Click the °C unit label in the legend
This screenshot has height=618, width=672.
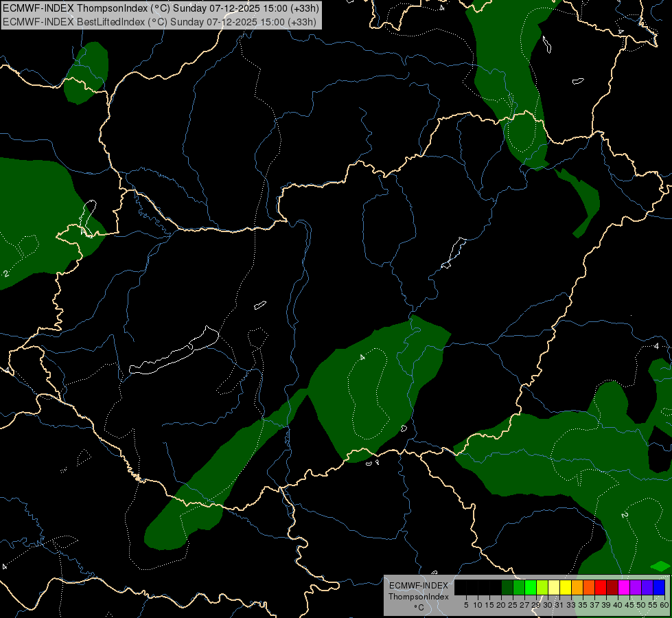click(419, 608)
